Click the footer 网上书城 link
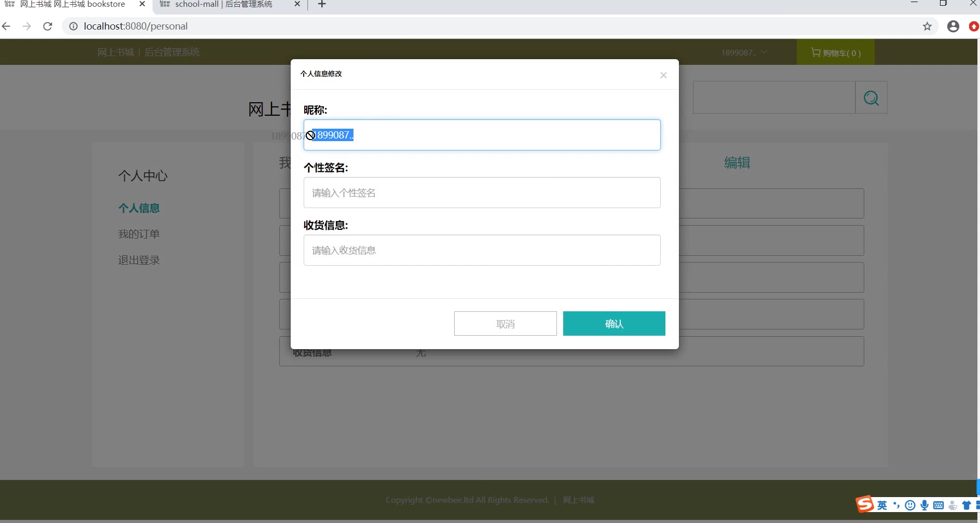The width and height of the screenshot is (980, 523). (x=579, y=500)
